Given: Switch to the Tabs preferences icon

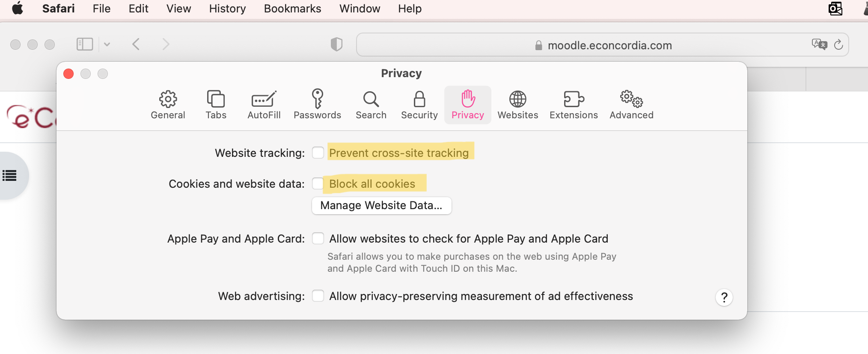Looking at the screenshot, I should click(216, 105).
